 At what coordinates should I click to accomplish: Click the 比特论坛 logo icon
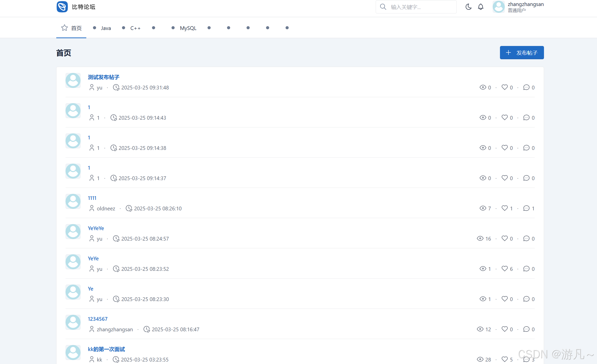tap(62, 7)
